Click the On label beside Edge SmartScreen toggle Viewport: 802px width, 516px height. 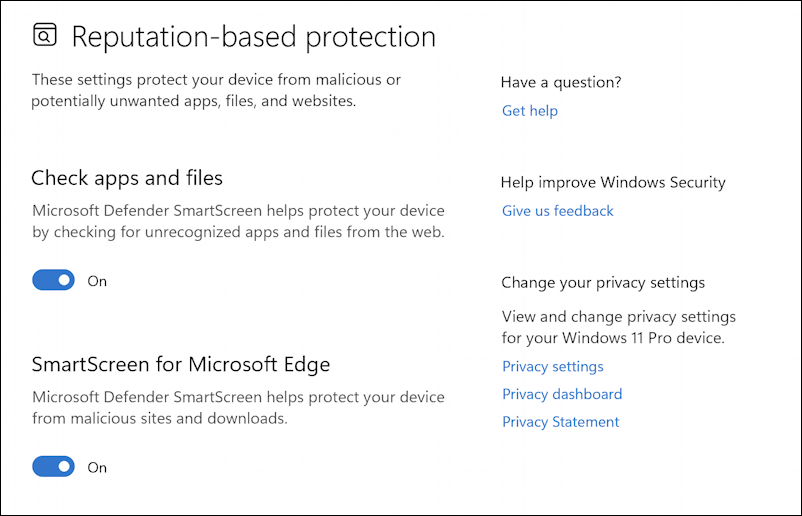(97, 467)
